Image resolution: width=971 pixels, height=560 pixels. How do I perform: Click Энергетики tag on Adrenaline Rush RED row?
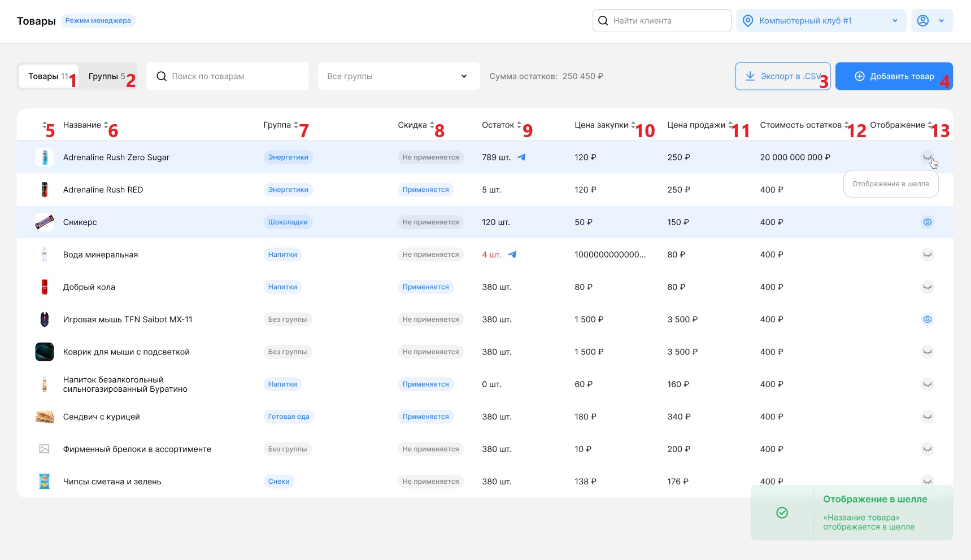(288, 190)
